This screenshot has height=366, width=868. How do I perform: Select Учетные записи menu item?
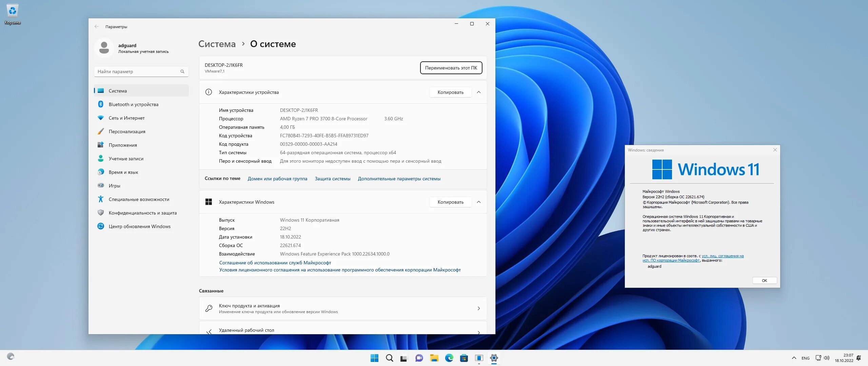click(x=126, y=159)
